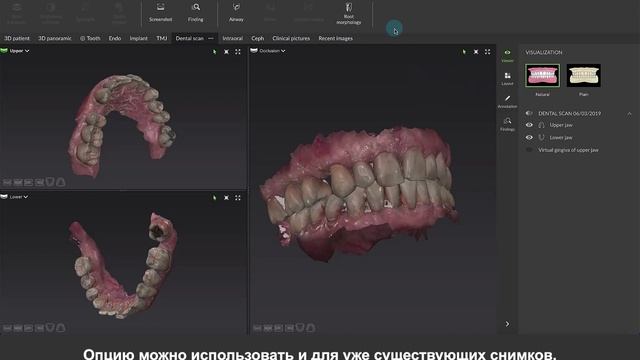Click the VISUALIZATION panel heading

(544, 52)
